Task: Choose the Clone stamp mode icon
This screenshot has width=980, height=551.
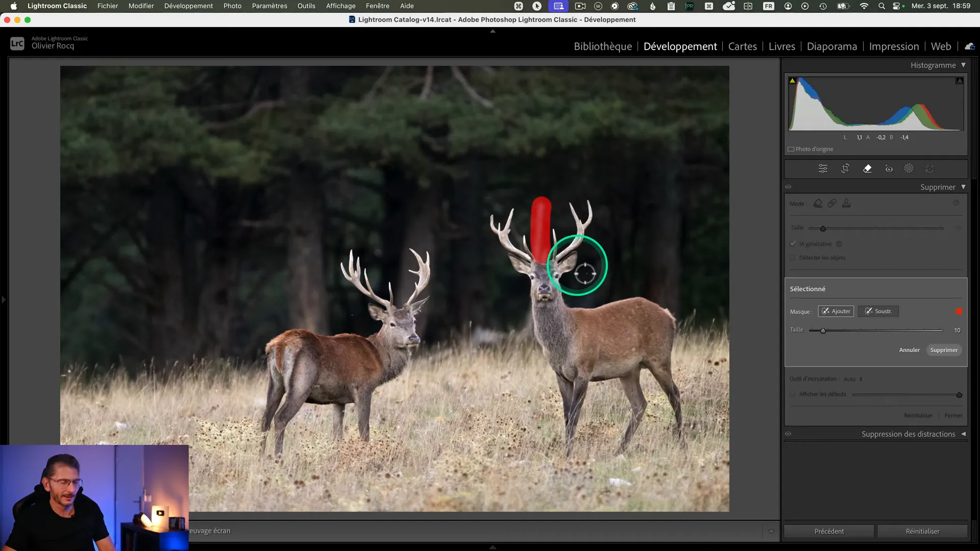Action: [x=846, y=203]
